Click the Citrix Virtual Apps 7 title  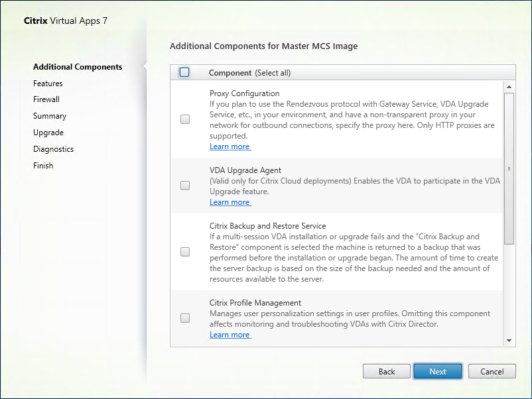(66, 21)
